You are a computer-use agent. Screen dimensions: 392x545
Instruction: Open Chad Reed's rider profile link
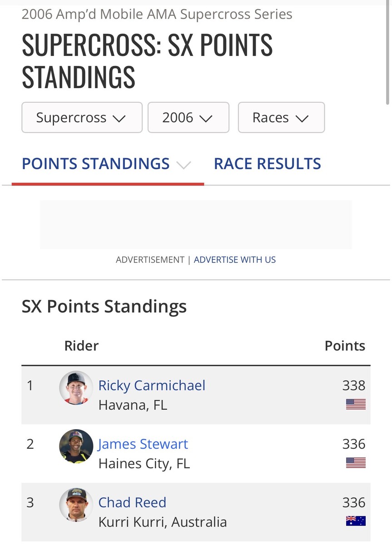click(x=132, y=502)
